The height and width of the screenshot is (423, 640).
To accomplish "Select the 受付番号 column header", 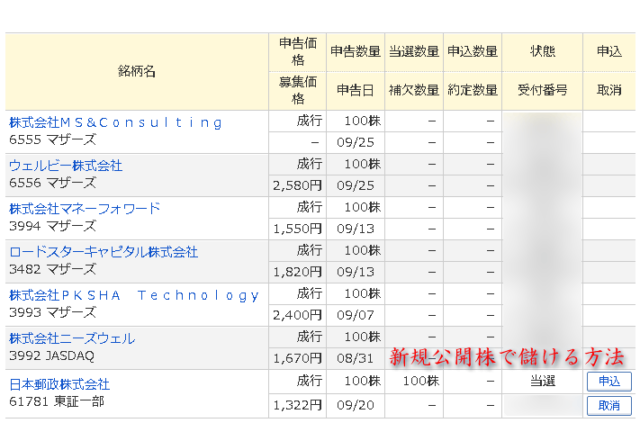I will pyautogui.click(x=542, y=91).
